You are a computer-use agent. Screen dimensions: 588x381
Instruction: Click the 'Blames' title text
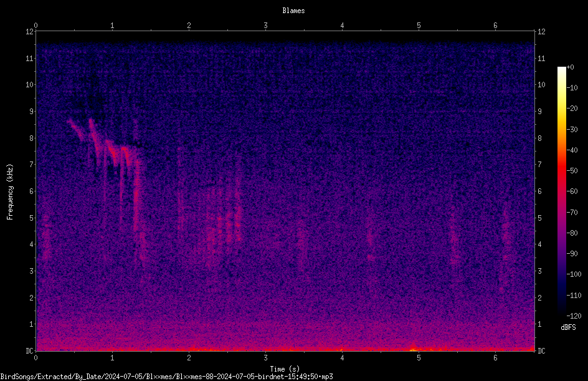pos(293,11)
